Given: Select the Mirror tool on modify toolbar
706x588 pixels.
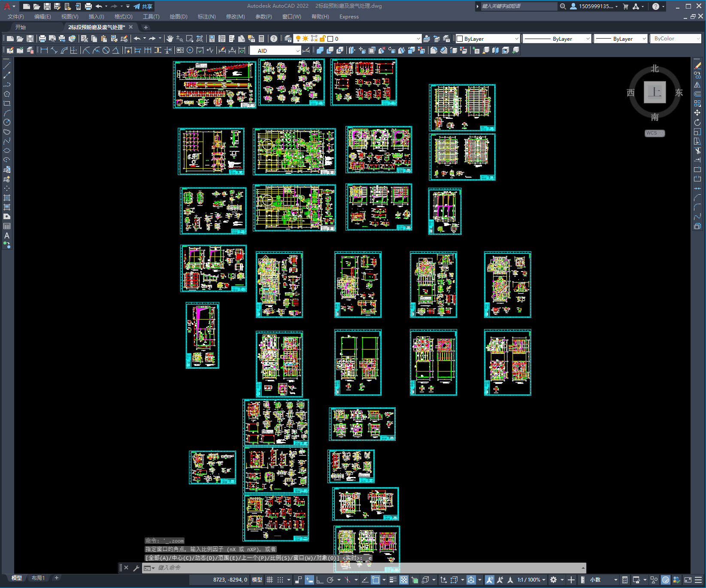Looking at the screenshot, I should (x=697, y=84).
